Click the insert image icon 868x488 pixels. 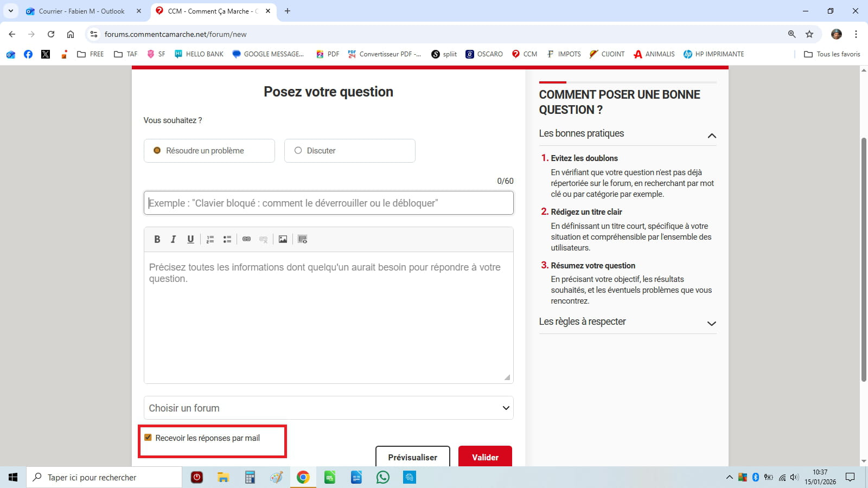point(283,239)
